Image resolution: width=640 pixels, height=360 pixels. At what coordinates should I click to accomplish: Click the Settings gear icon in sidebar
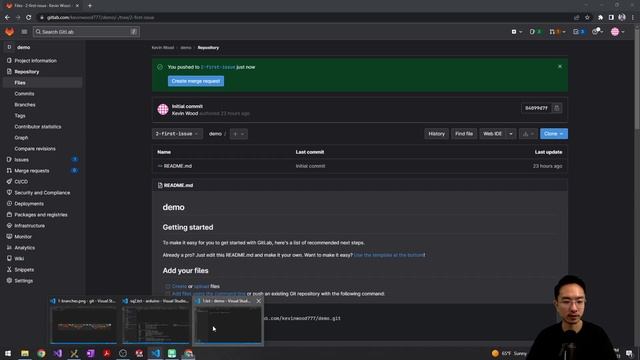coord(9,280)
